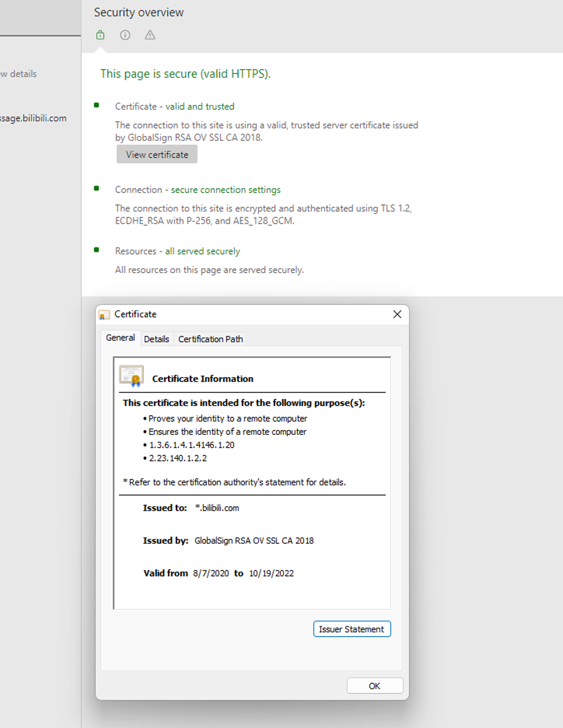This screenshot has height=728, width=563.
Task: Click the certificate ribbon icon beside Certificate Information
Action: (x=131, y=376)
